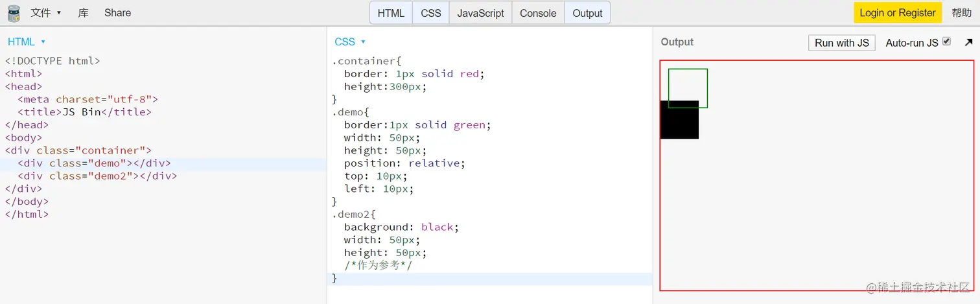Click the JS Bin logo icon
This screenshot has width=980, height=304.
[13, 13]
